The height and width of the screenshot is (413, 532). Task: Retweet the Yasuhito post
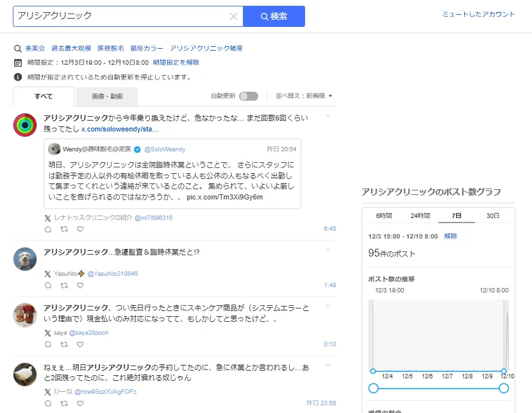pyautogui.click(x=64, y=285)
